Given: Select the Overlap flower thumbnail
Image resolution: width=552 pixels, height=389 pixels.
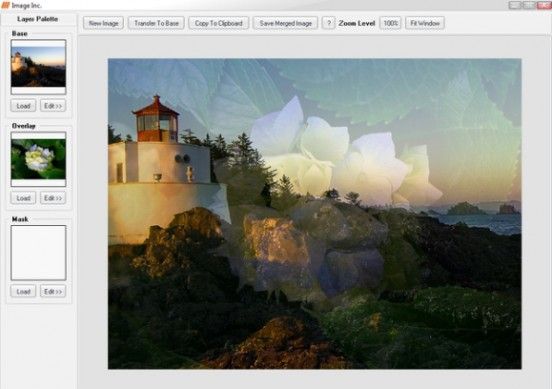Looking at the screenshot, I should [38, 159].
